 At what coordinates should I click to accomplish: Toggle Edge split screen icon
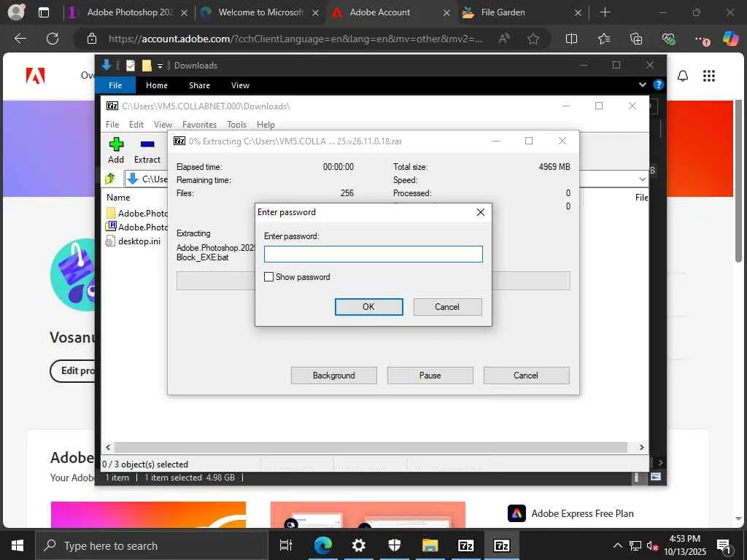(x=571, y=39)
